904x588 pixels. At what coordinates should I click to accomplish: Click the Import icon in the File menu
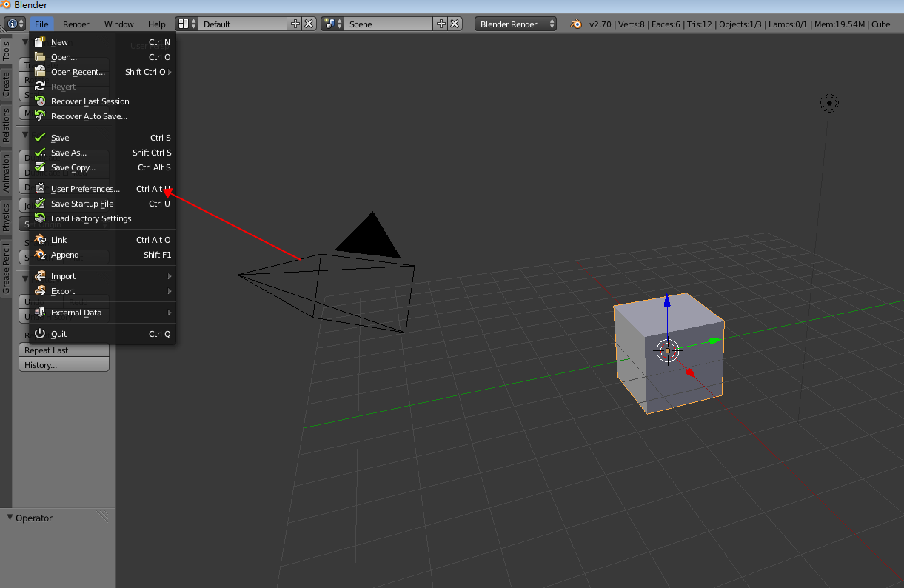38,275
